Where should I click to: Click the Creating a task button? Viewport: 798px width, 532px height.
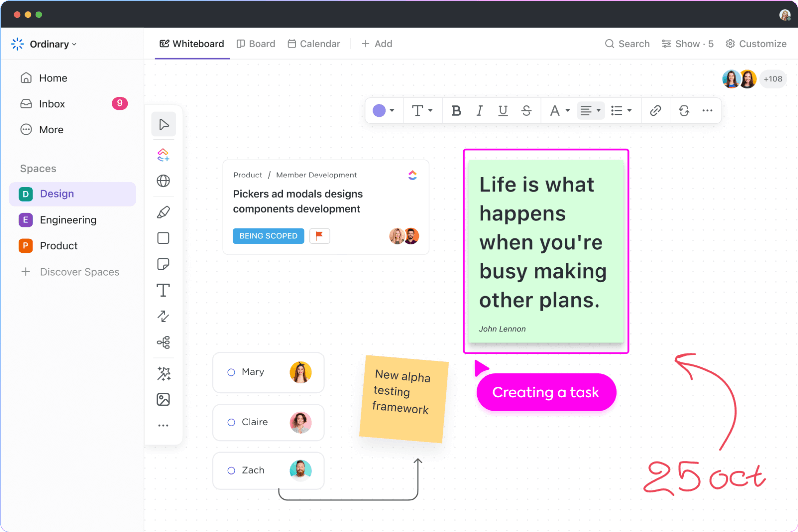(x=546, y=392)
